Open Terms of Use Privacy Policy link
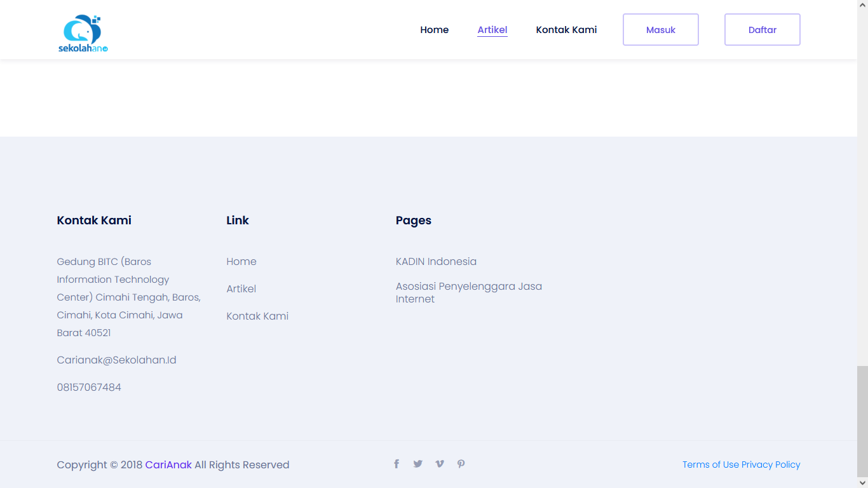The image size is (868, 488). pyautogui.click(x=741, y=464)
